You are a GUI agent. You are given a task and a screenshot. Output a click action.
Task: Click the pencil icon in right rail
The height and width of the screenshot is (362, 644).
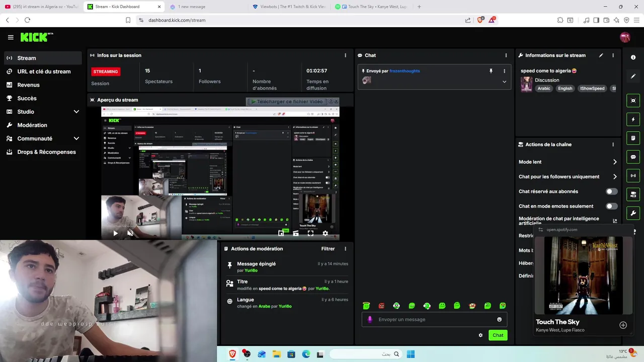(633, 76)
